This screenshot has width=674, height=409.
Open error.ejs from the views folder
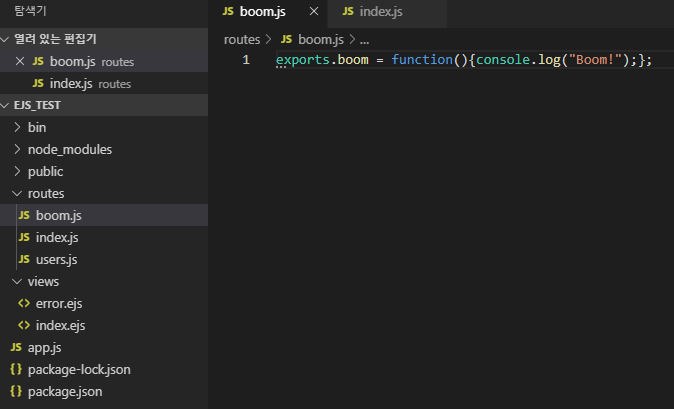59,303
